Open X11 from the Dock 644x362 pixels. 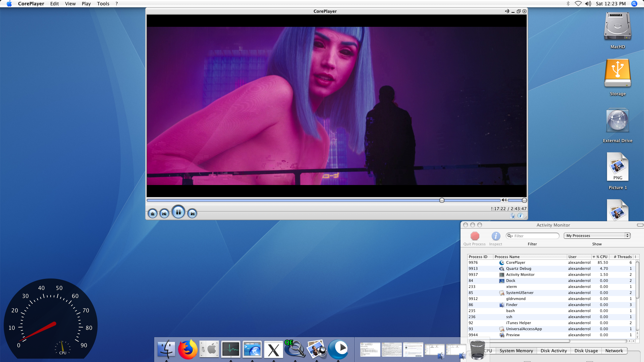[273, 350]
